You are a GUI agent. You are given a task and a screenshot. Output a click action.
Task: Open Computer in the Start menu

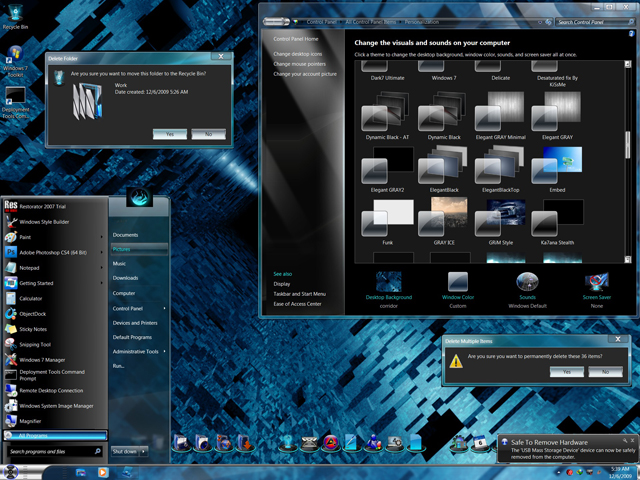[139, 293]
